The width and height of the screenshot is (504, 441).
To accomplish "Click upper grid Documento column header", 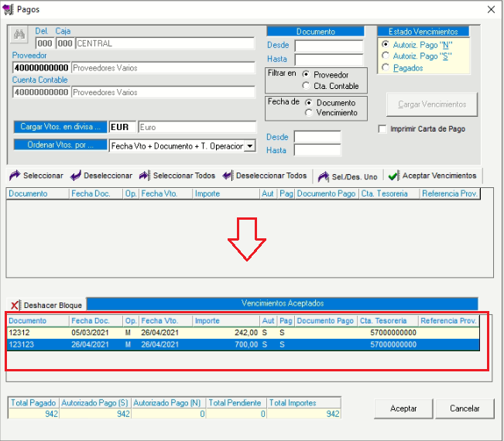I will (37, 193).
